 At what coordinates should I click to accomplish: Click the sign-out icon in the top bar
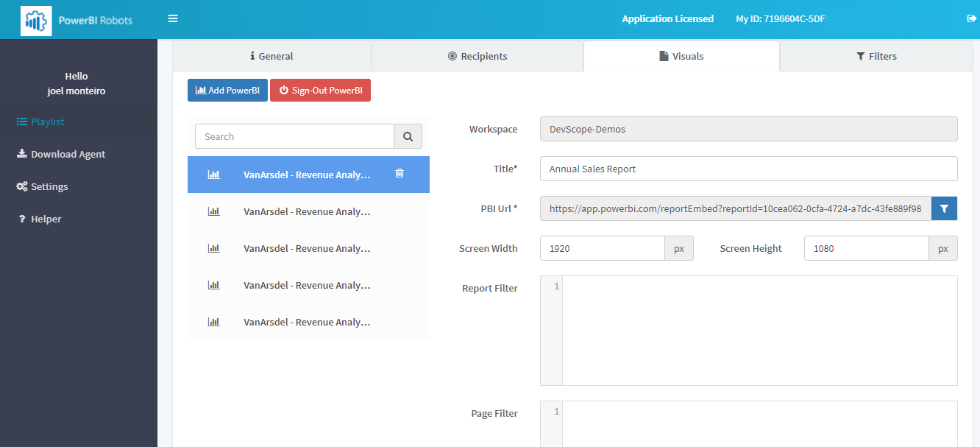[x=971, y=18]
